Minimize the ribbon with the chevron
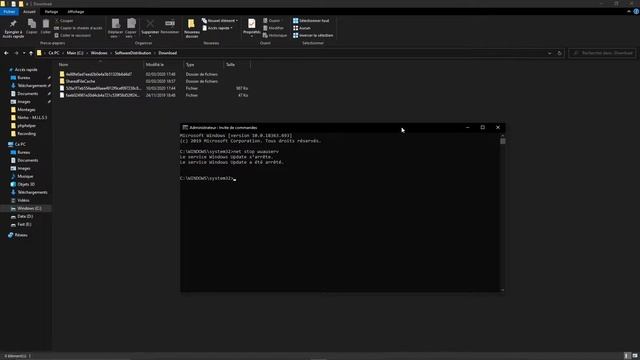Screen dimensions: 640x360 [x=629, y=11]
